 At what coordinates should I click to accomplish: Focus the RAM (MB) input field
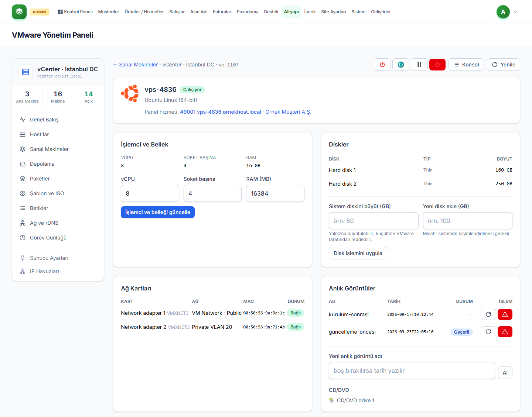(275, 193)
